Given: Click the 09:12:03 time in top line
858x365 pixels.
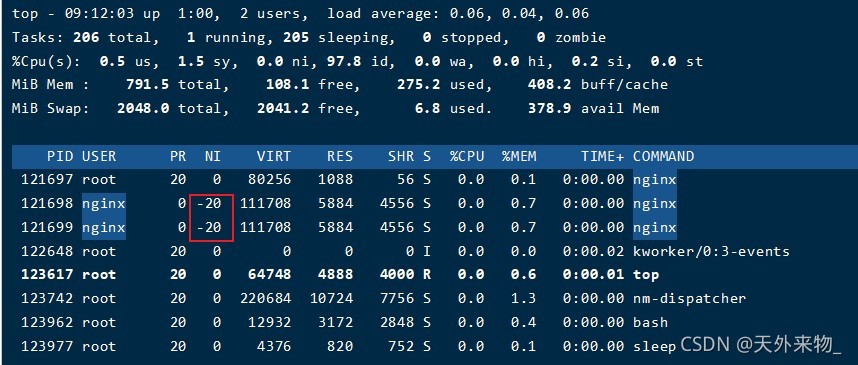Looking at the screenshot, I should pos(100,14).
